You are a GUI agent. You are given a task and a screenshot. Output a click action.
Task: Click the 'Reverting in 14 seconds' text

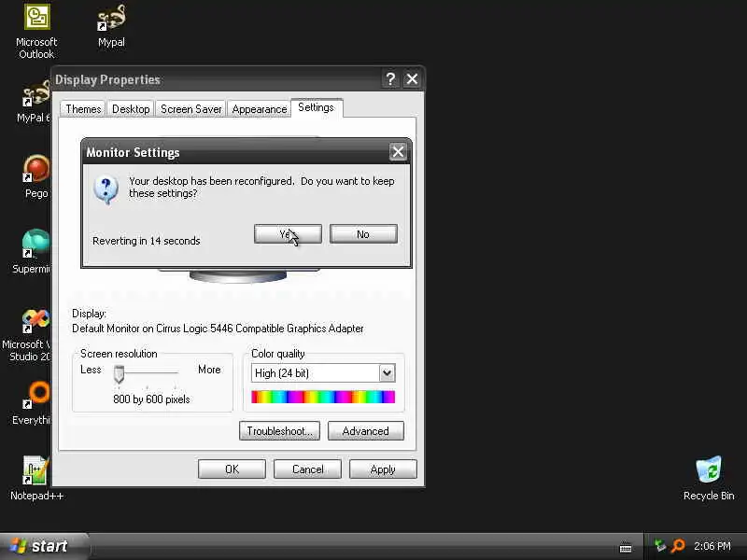147,241
